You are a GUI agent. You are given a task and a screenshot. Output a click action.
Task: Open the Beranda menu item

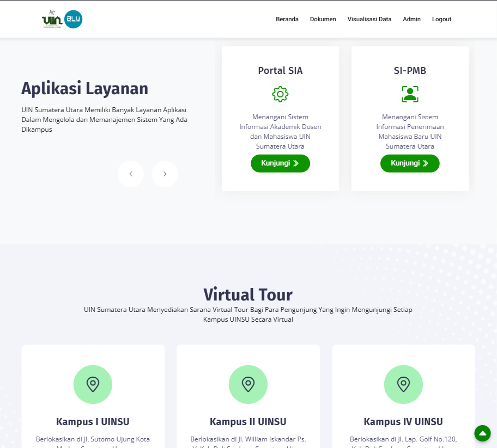[x=287, y=19]
